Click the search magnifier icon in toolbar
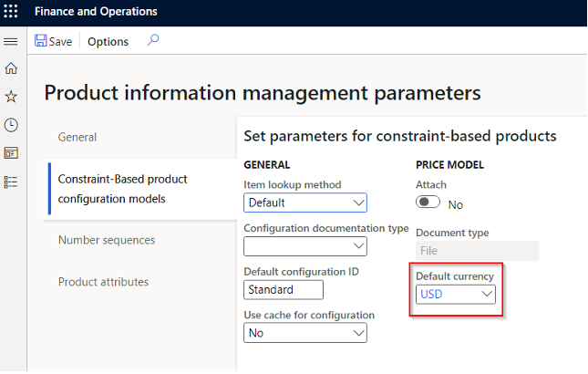 (153, 40)
